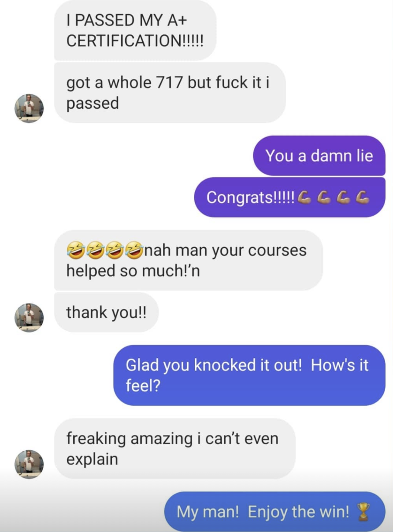Tap the 'freaking amazing i can't even explain' bubble
The width and height of the screenshot is (393, 532).
point(174,448)
